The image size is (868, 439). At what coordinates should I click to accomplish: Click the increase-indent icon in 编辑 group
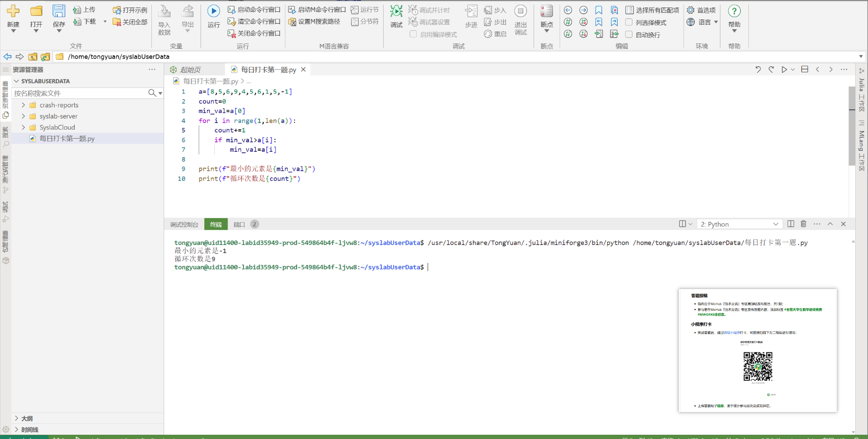(599, 34)
